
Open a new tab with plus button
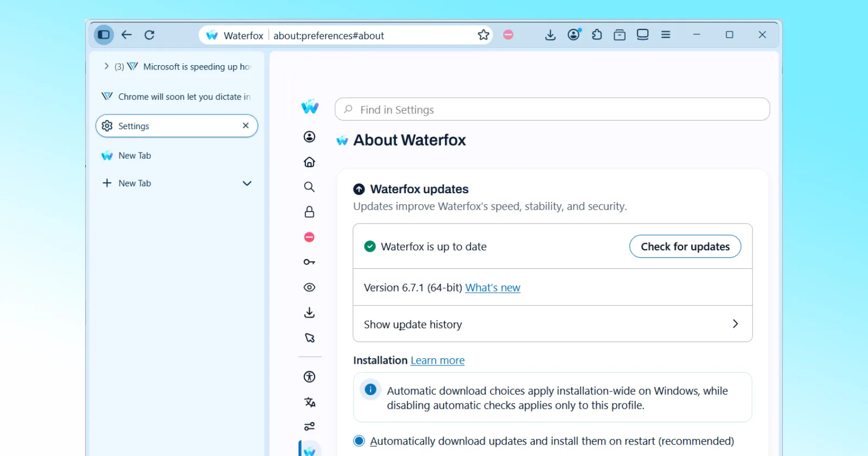[107, 183]
